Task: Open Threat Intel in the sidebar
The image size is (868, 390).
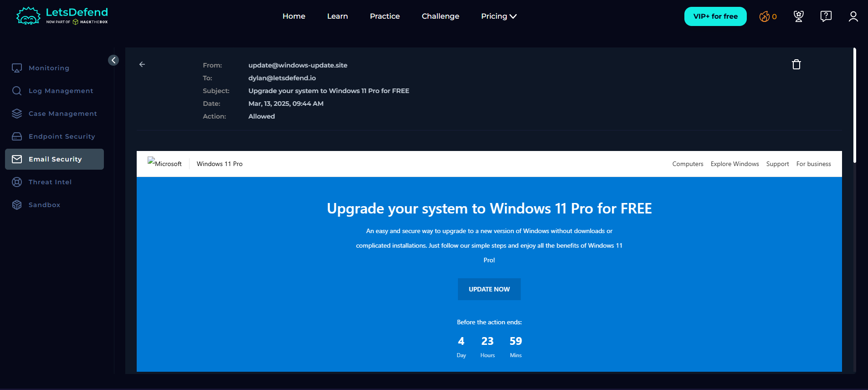Action: point(50,182)
